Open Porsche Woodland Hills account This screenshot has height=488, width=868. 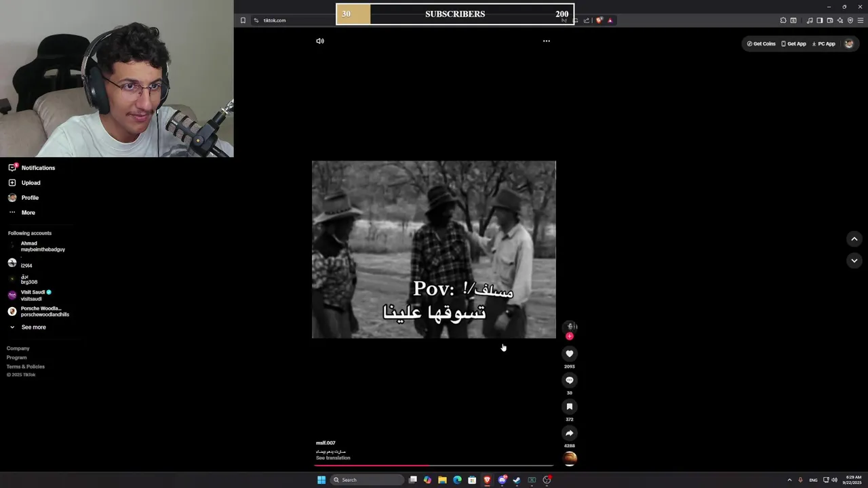pyautogui.click(x=39, y=311)
